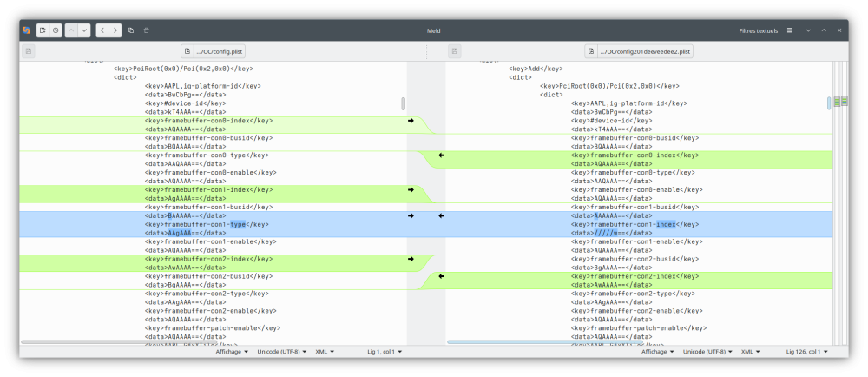Screen dimensions: 868x377
Task: Push left pane framebuffer-con0-index chunk right via arrow
Action: coord(411,121)
